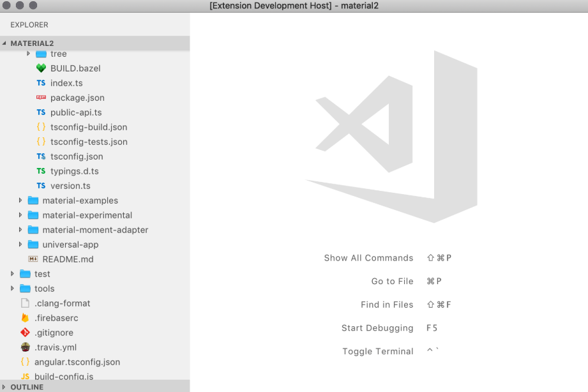The image size is (588, 392).
Task: Click the TS icon beside index.ts
Action: [40, 83]
